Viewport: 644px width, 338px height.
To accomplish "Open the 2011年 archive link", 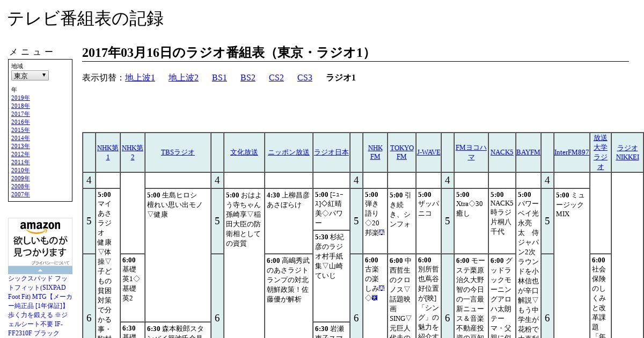I will click(20, 162).
